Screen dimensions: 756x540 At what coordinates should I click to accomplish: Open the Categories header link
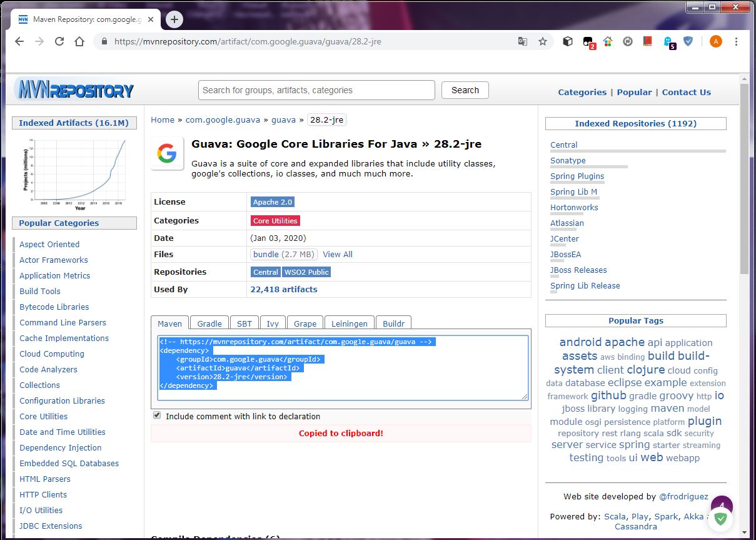tap(582, 92)
